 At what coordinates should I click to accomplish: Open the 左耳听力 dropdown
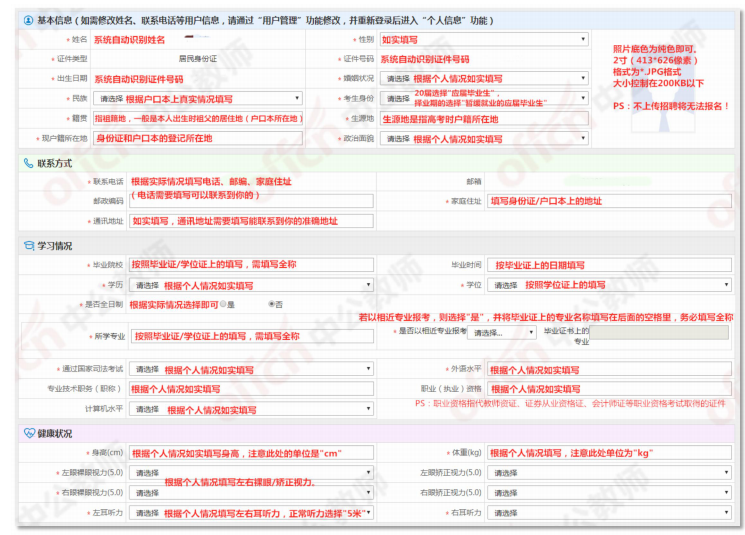point(251,513)
